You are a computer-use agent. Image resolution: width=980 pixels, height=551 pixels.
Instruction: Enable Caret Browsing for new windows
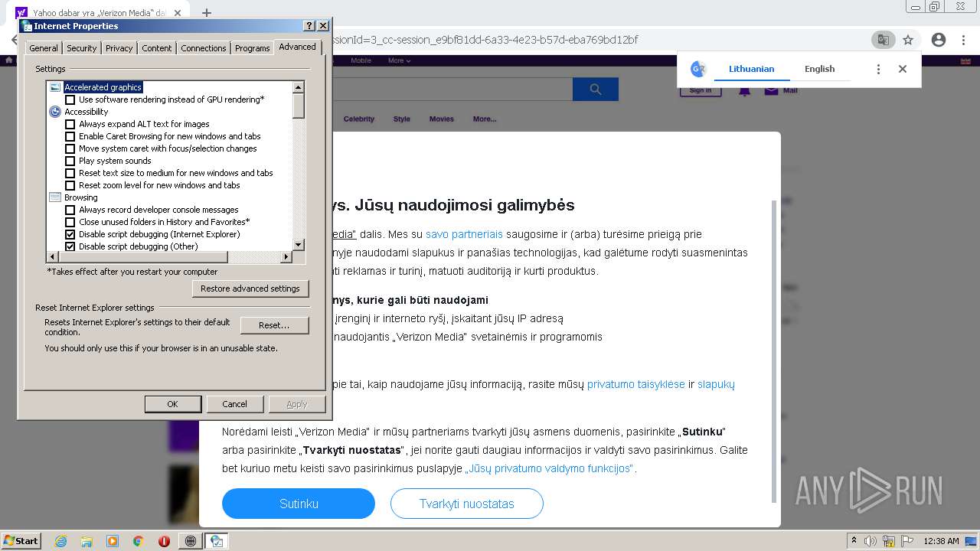[x=70, y=136]
